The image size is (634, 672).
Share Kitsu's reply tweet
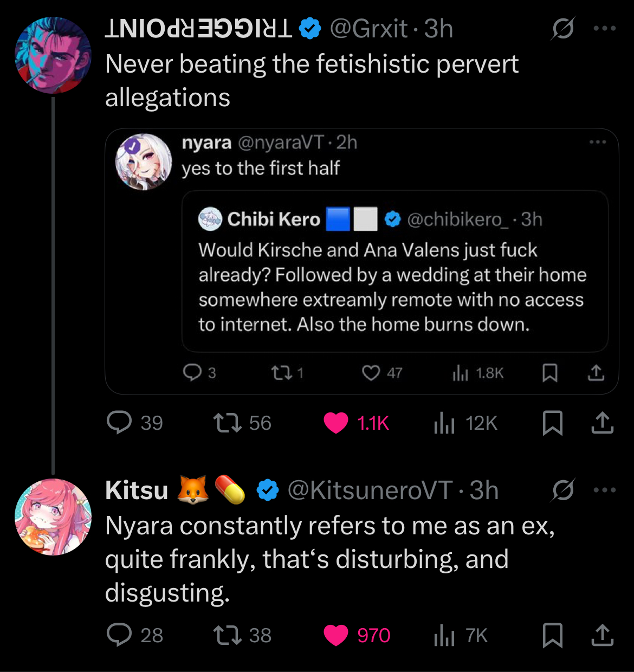click(x=602, y=635)
